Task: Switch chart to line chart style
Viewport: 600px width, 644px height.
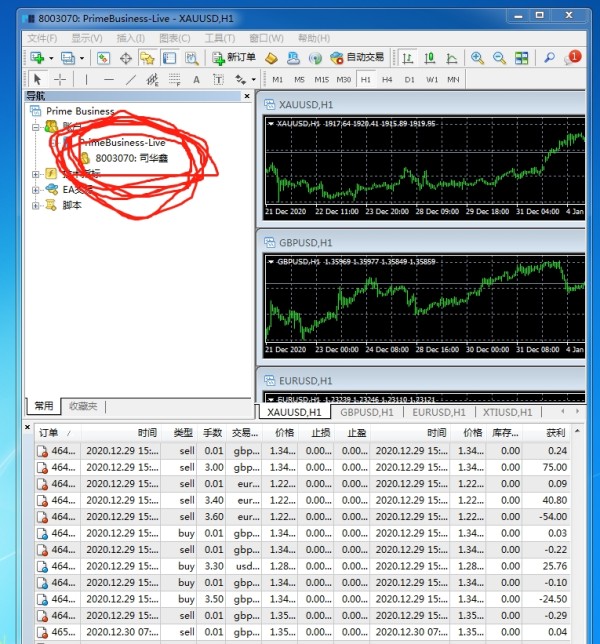Action: [x=452, y=58]
